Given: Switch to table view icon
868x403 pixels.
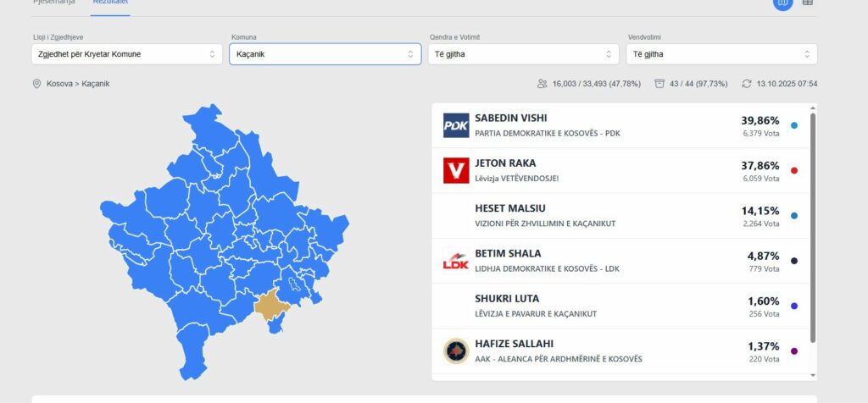Looking at the screenshot, I should (x=808, y=3).
